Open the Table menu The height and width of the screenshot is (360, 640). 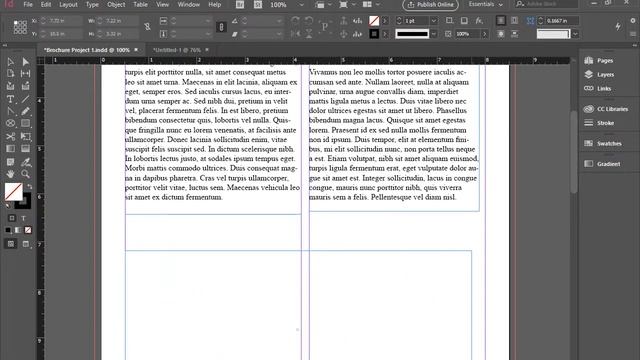(140, 5)
